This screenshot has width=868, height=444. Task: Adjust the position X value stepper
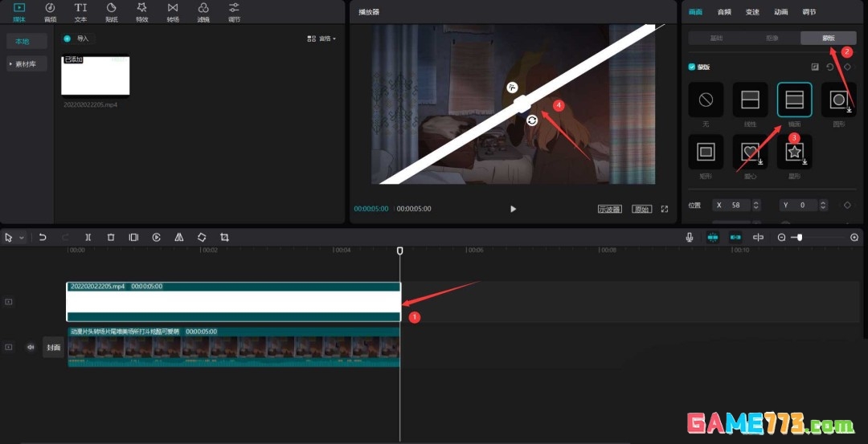[756, 205]
